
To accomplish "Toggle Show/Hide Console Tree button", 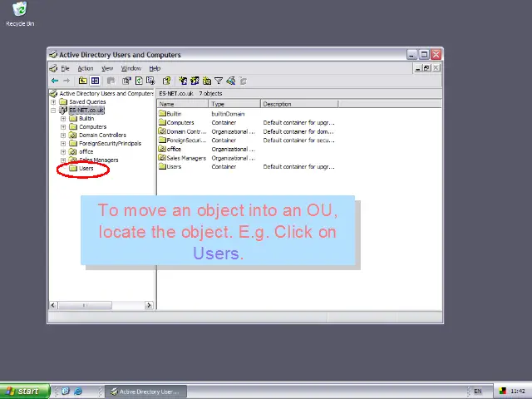I will click(95, 81).
